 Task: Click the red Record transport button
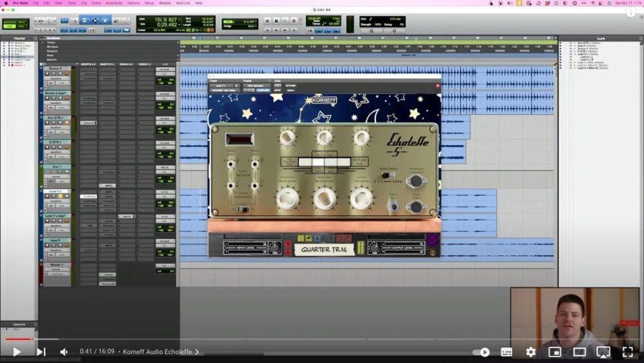click(x=294, y=21)
